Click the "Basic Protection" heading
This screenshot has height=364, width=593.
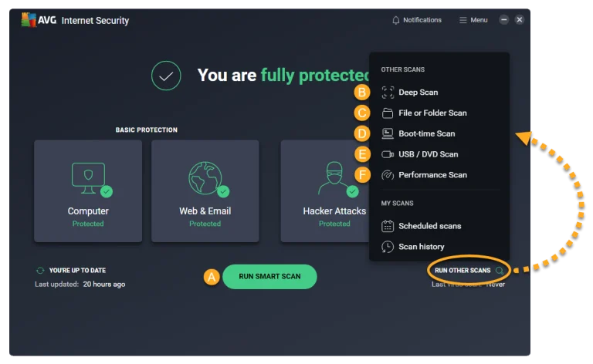[147, 130]
